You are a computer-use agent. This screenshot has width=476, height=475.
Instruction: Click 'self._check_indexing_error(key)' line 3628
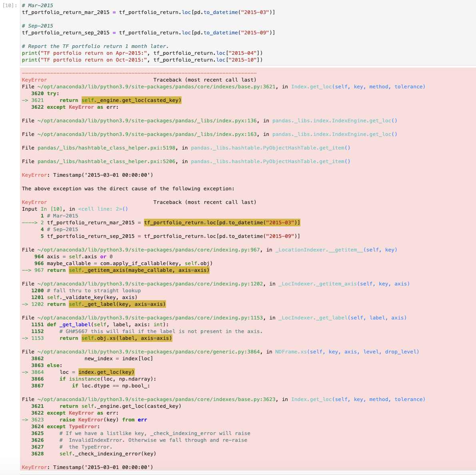(x=108, y=454)
